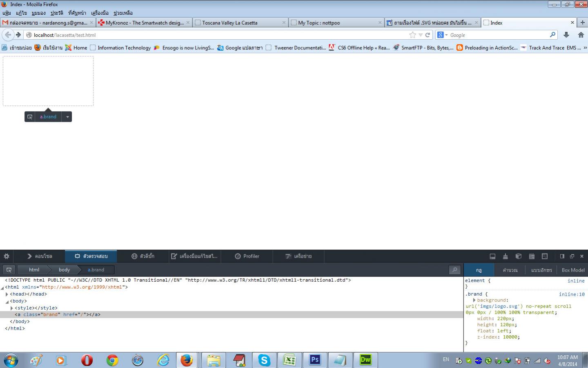Click the z-index value 10000

[510, 337]
